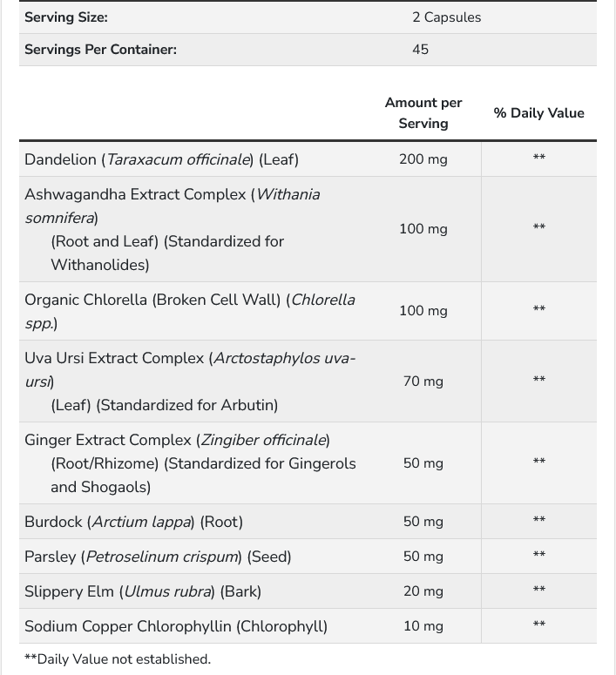616x675 pixels.
Task: Click the 10 mg Chlorophyllin amount
Action: pos(423,626)
